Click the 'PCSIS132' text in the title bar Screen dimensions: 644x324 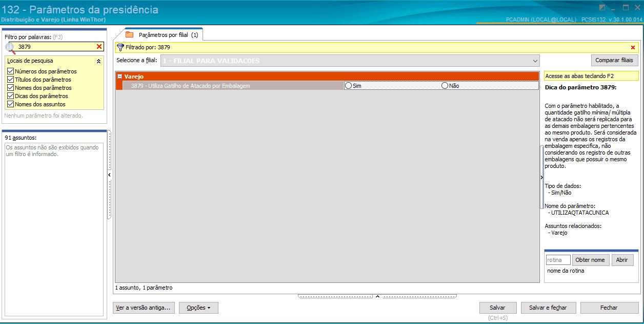pos(593,20)
